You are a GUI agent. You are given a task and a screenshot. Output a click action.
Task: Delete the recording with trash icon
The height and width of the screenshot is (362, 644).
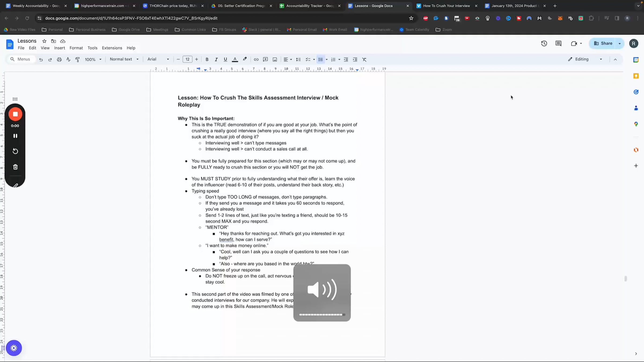[x=15, y=167]
